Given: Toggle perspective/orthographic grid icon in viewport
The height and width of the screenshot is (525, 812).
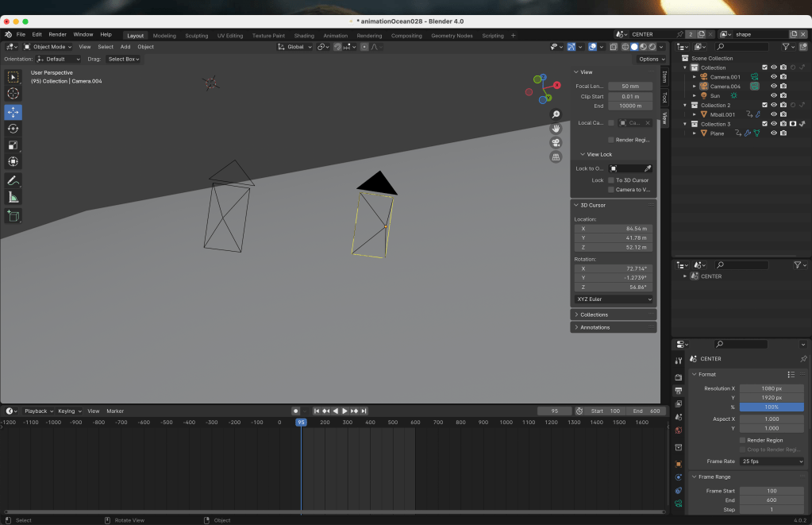Looking at the screenshot, I should [x=556, y=157].
